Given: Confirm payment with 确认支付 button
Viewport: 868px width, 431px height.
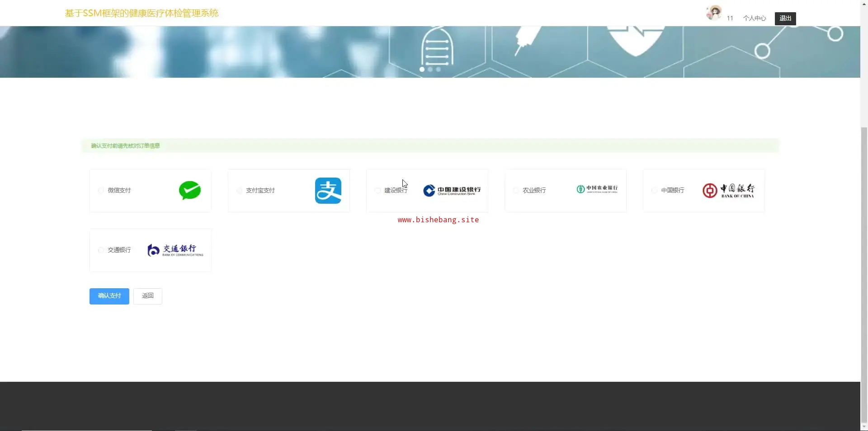Looking at the screenshot, I should (109, 296).
